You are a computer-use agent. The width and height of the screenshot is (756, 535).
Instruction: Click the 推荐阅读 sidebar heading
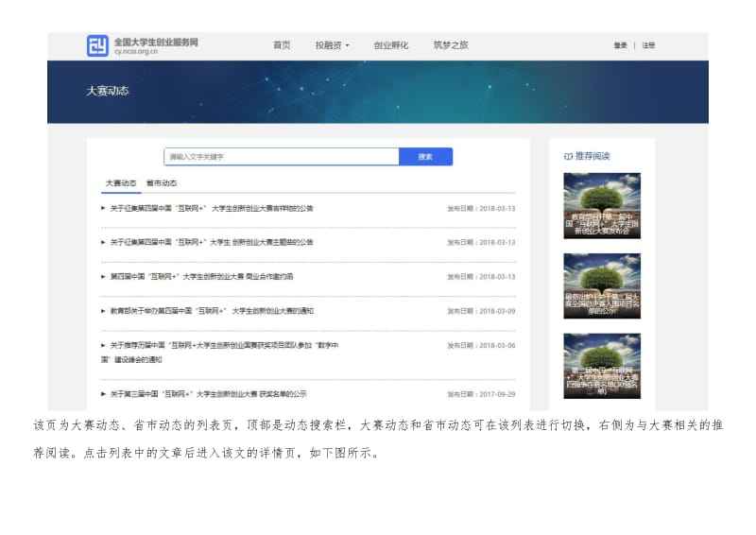point(593,156)
